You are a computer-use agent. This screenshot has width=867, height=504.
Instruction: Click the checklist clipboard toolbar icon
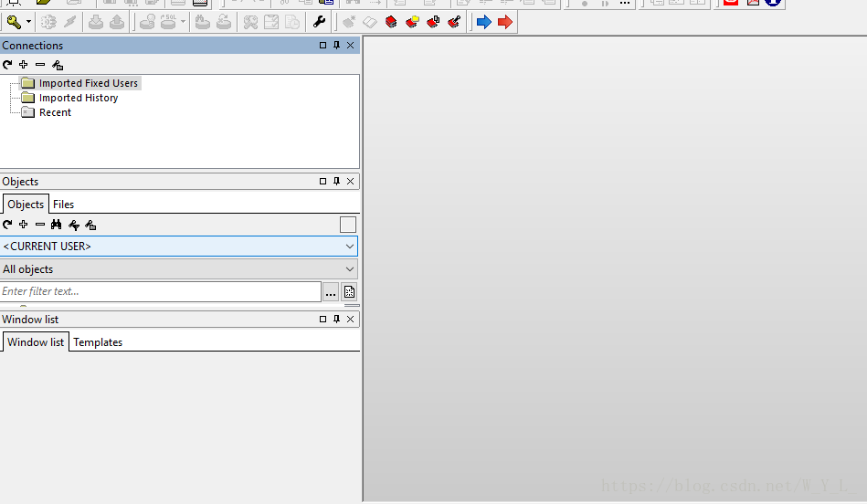click(271, 22)
